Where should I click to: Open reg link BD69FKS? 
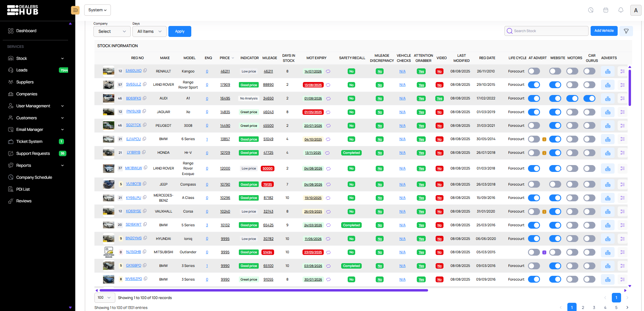point(133,98)
